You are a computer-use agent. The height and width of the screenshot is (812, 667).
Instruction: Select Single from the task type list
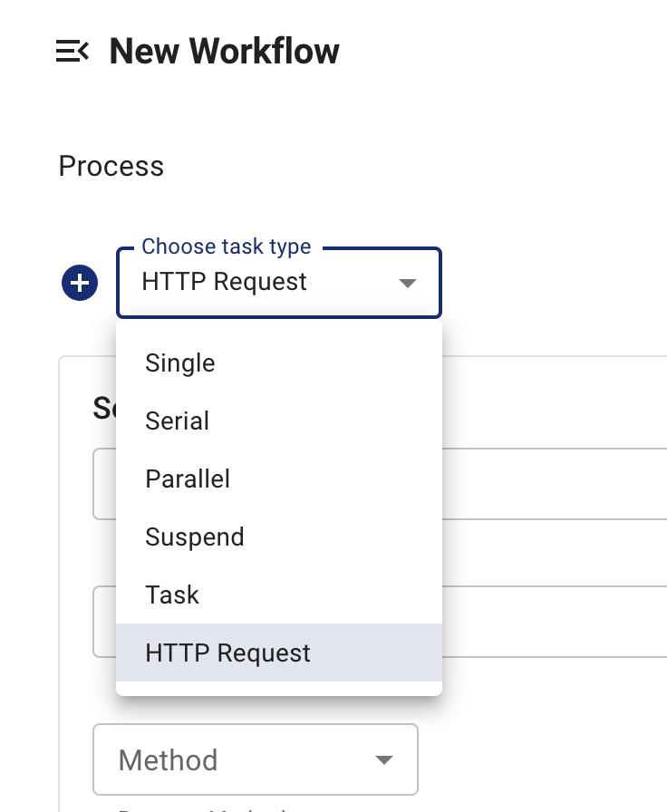(179, 362)
